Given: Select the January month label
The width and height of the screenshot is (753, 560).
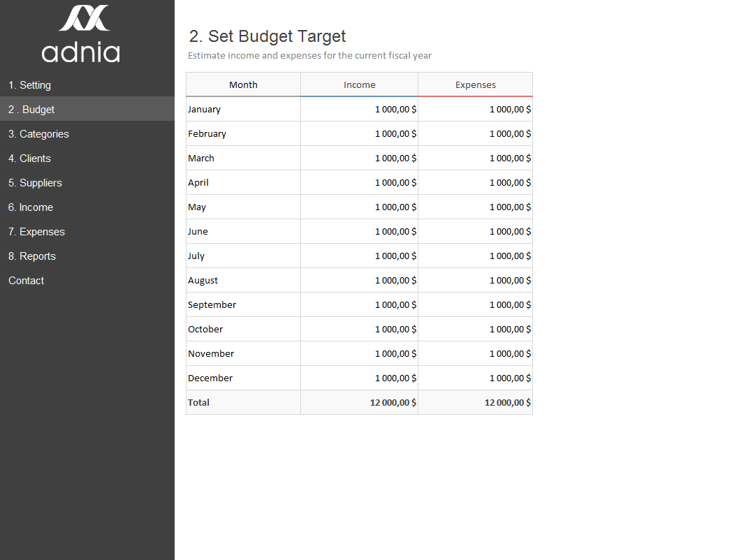Looking at the screenshot, I should pos(244,110).
